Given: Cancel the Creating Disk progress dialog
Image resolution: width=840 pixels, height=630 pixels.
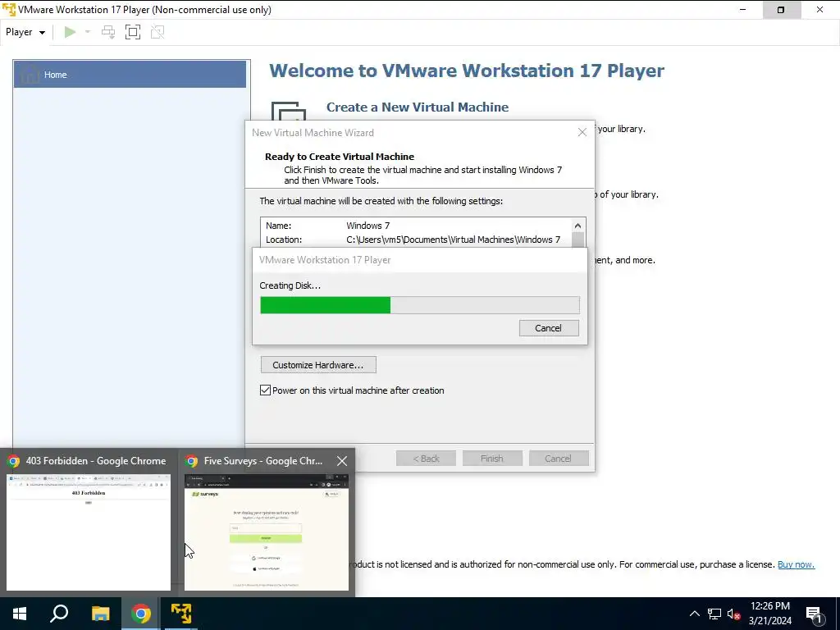Looking at the screenshot, I should pyautogui.click(x=549, y=328).
